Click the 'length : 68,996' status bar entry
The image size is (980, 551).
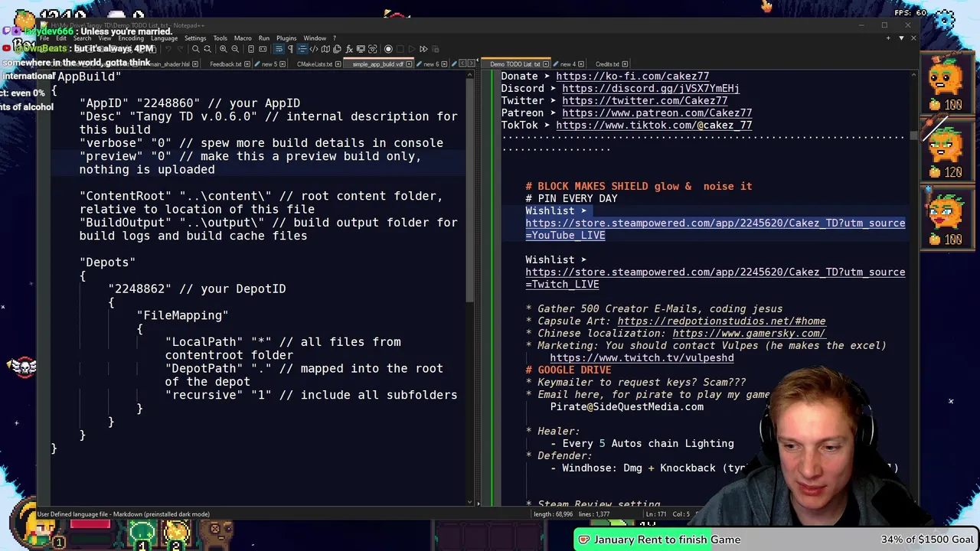554,514
